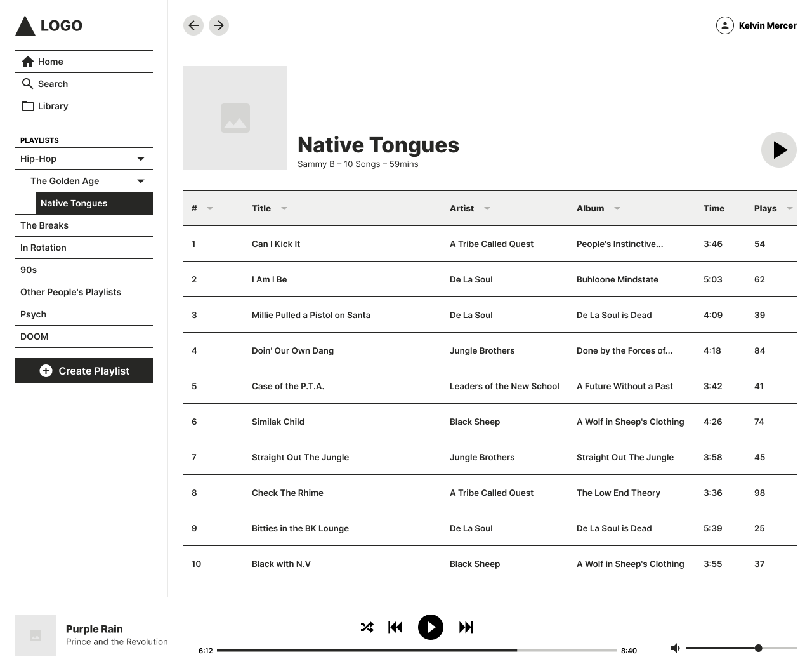
Task: Click Prince and the Revolution artist name
Action: pos(117,642)
